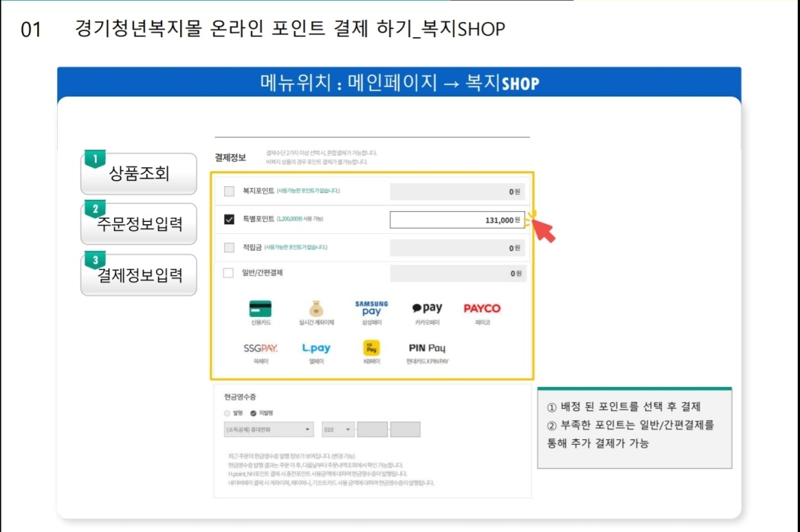Click the numbered 주문정보입력 step tab
This screenshot has height=532, width=800.
point(138,223)
